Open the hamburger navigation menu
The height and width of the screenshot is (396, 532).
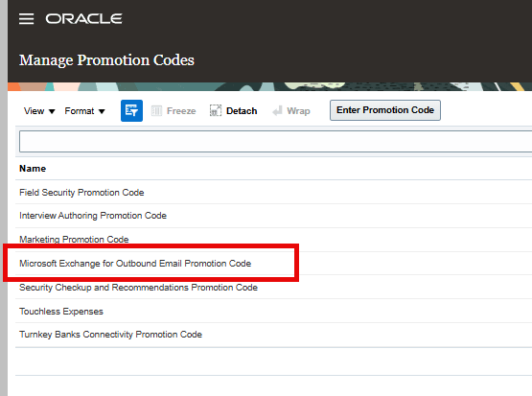26,18
